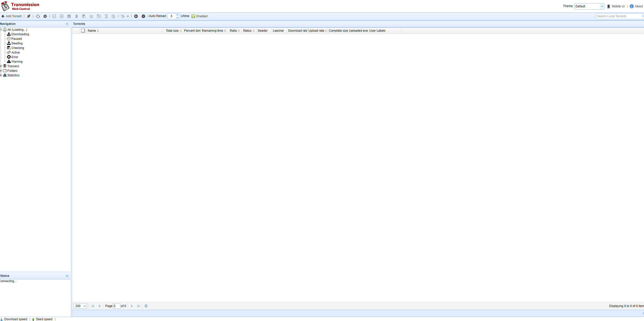644x321 pixels.
Task: Click the reannounce tracker antenna icon
Action: coord(91,16)
